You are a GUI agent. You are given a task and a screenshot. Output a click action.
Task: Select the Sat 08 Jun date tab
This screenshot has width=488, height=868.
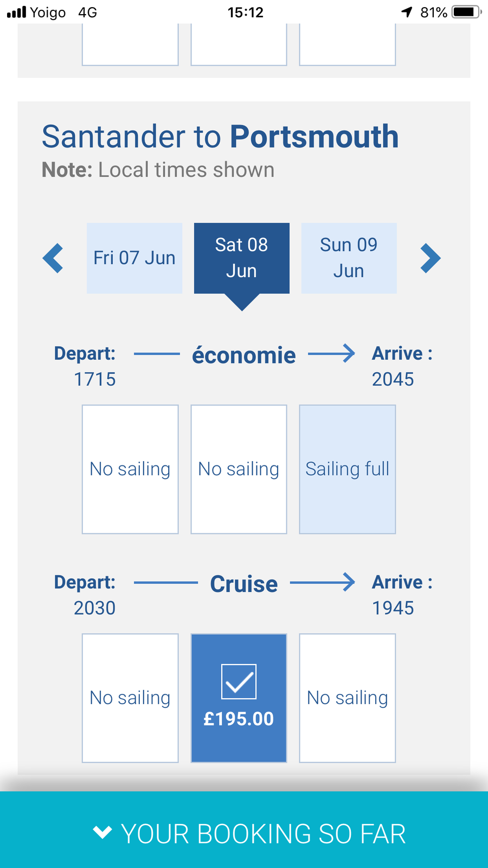click(242, 258)
